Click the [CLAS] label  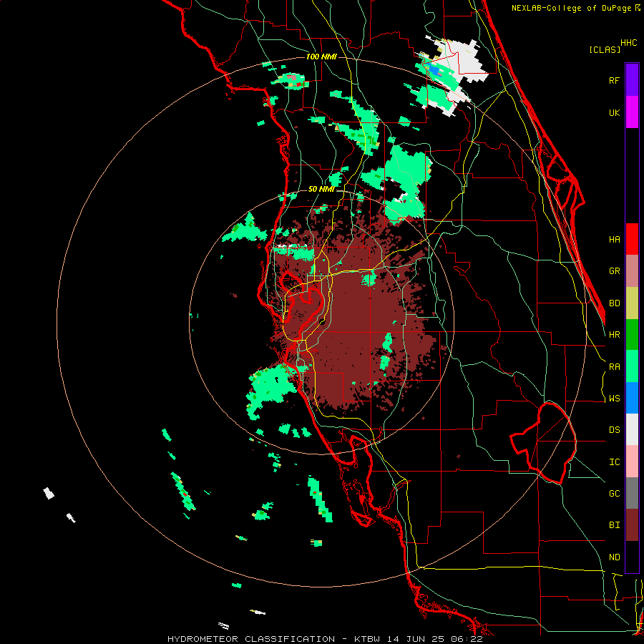click(605, 50)
